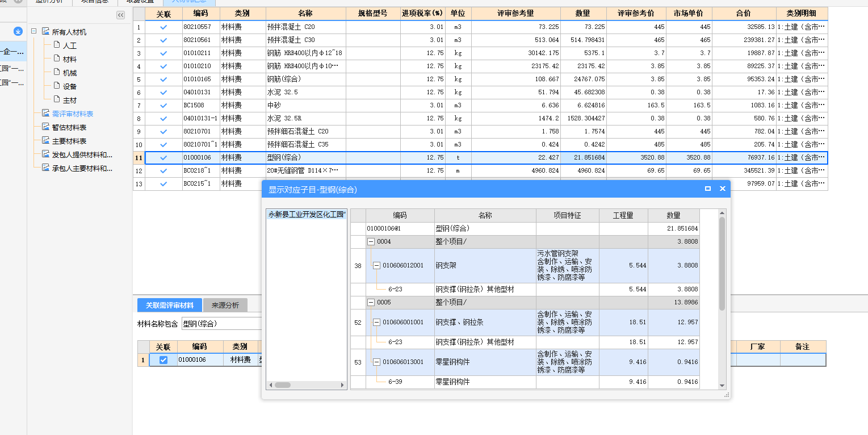This screenshot has width=868, height=435.
Task: Click the 所有人材机 tree node icon
Action: (45, 32)
